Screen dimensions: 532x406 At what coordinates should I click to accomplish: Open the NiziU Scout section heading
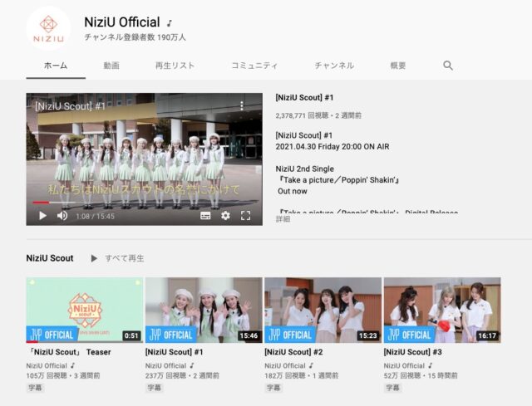click(50, 258)
